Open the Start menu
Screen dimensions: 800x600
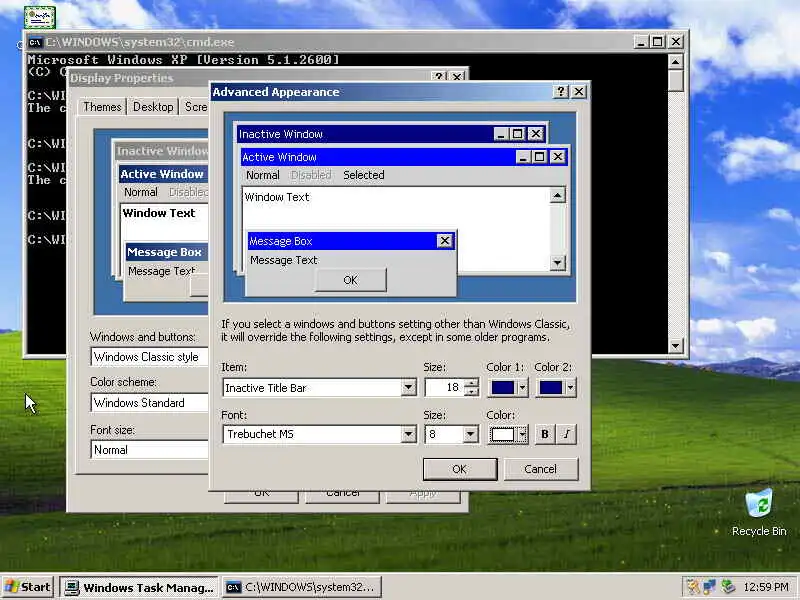(x=29, y=587)
